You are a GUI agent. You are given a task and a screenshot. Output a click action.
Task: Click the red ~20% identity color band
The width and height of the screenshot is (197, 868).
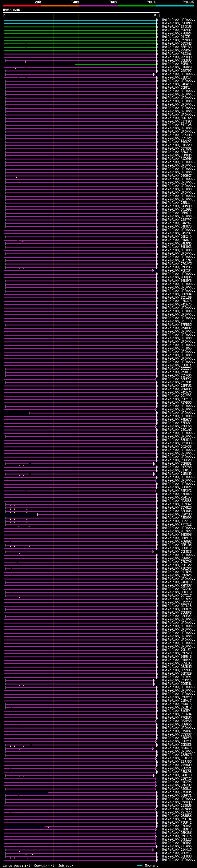(x=22, y=6)
